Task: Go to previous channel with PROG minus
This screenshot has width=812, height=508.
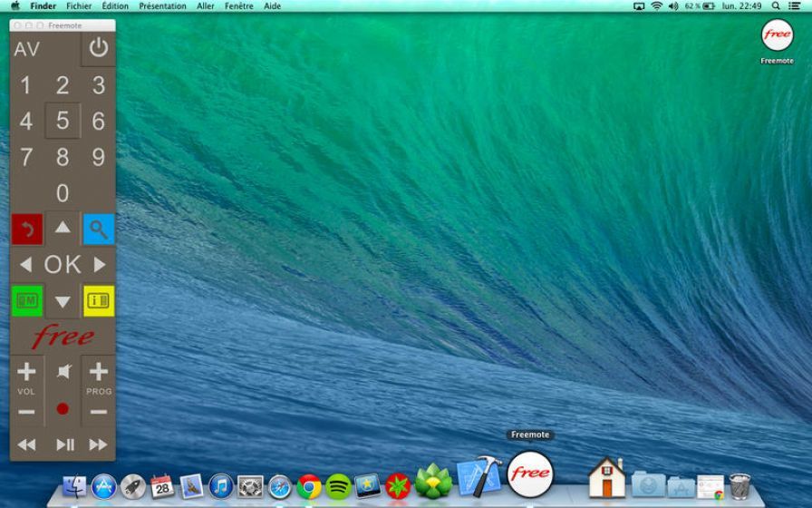Action: point(99,412)
